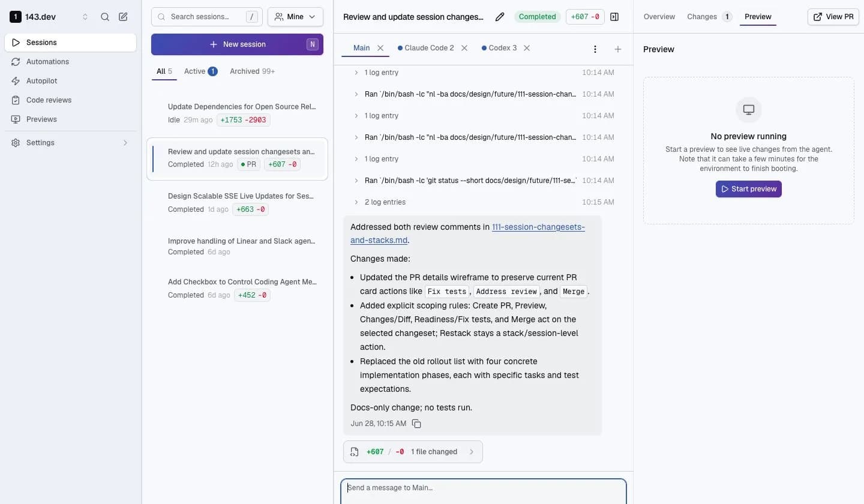Screen dimensions: 864x504
Task: Expand the Settings menu chevron
Action: pos(125,143)
